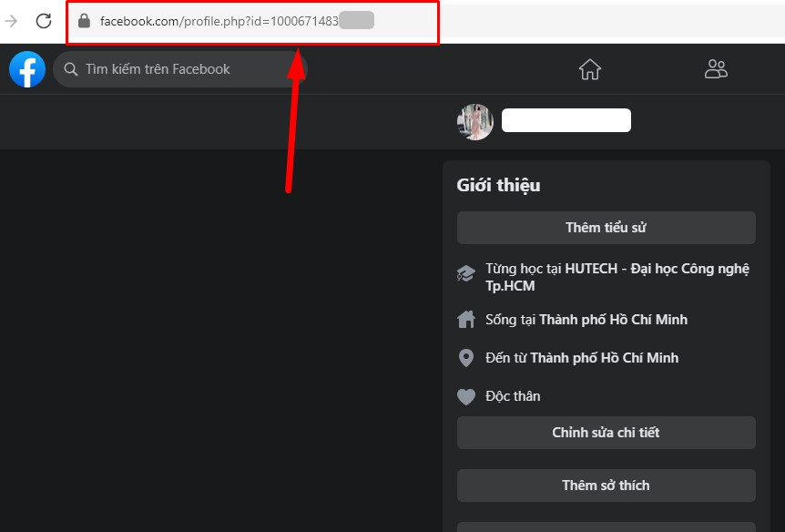This screenshot has height=532, width=785.
Task: Click the location pin icon beside Đến từ
Action: (x=466, y=358)
